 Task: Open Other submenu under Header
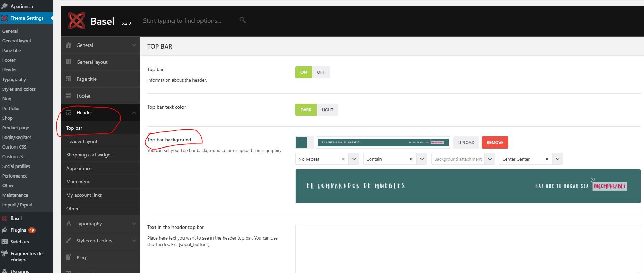(101, 209)
